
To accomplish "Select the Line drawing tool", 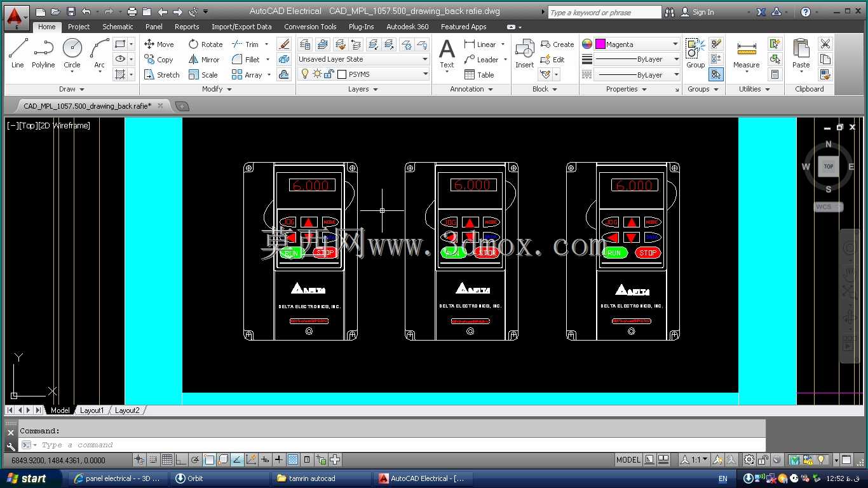I will (x=18, y=53).
